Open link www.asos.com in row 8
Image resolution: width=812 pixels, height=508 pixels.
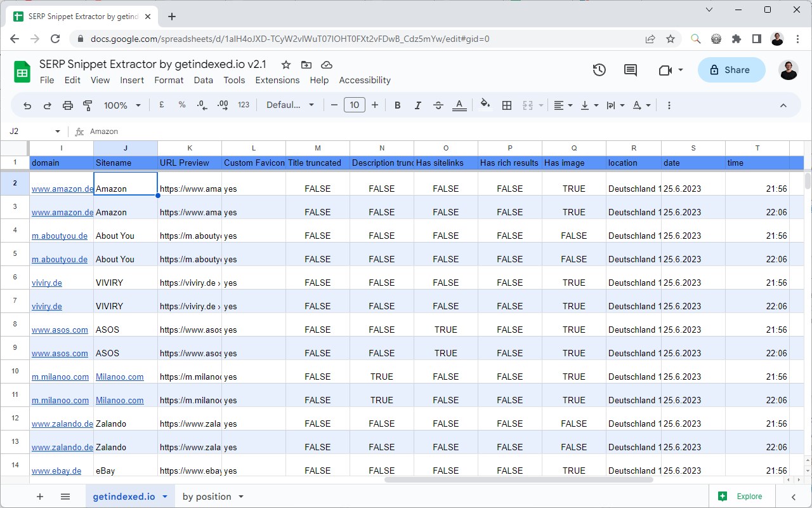tap(60, 330)
